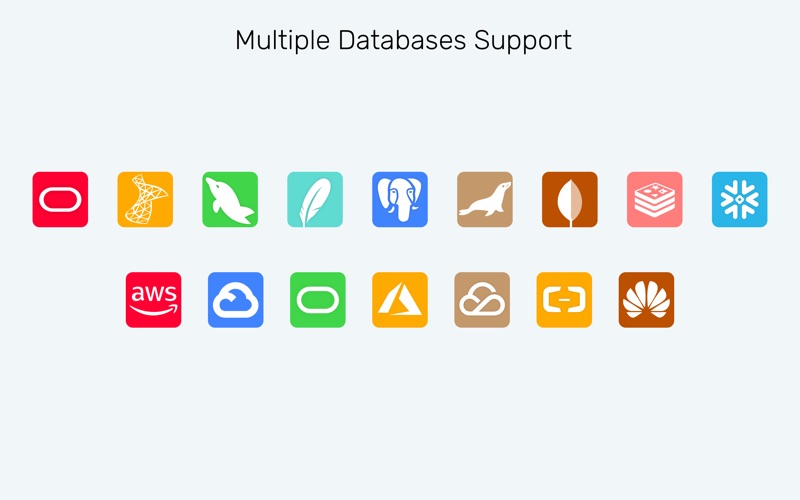Click the Multiple Databases Support heading
Viewport: 800px width, 500px height.
404,40
